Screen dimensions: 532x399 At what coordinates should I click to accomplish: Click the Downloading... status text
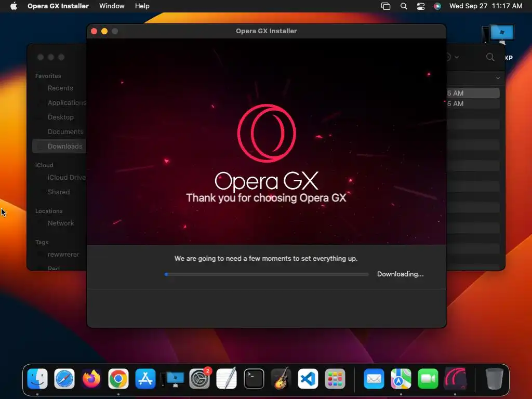point(401,274)
